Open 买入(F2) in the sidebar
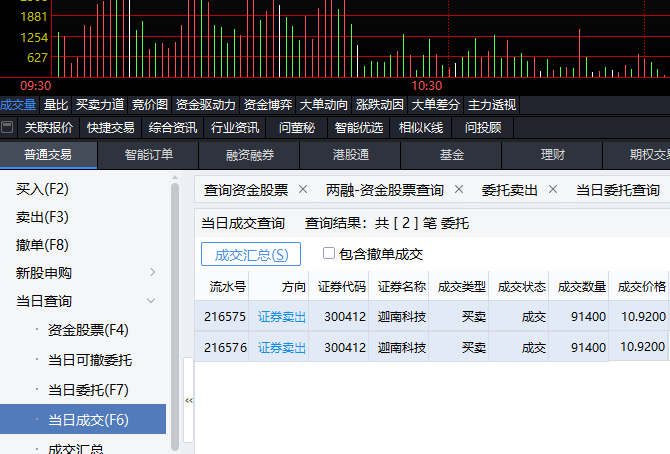The height and width of the screenshot is (454, 670). pyautogui.click(x=42, y=189)
